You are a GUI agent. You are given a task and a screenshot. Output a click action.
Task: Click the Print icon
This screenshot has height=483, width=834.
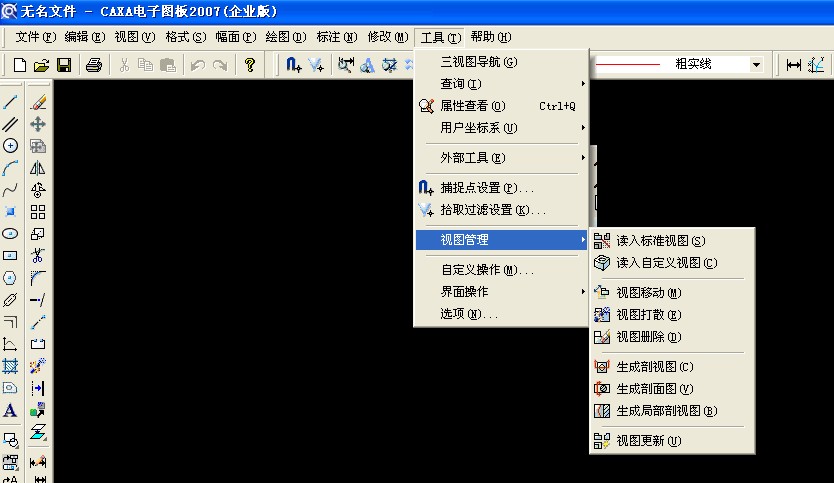[94, 65]
